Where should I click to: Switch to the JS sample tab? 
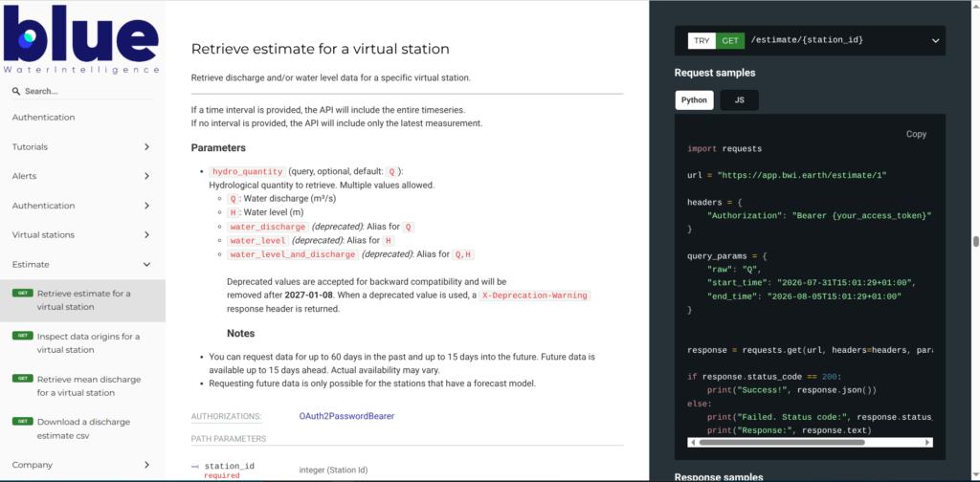point(740,99)
